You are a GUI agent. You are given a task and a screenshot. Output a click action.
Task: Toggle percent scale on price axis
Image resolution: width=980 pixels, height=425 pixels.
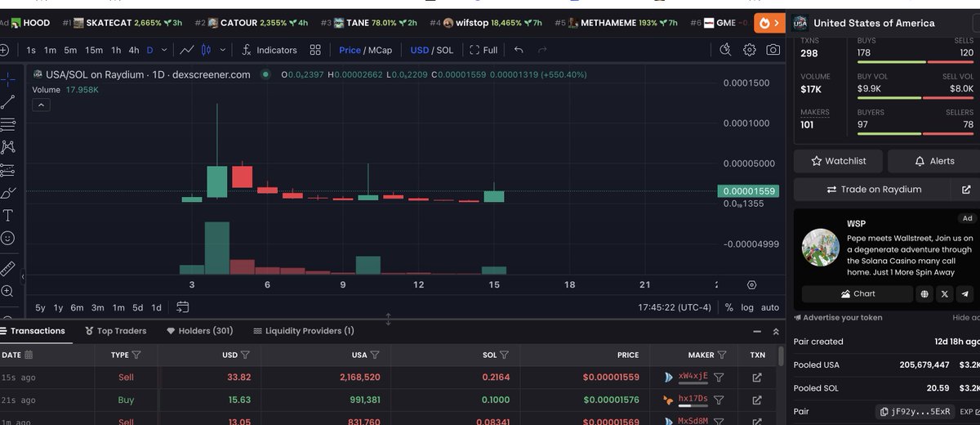728,307
